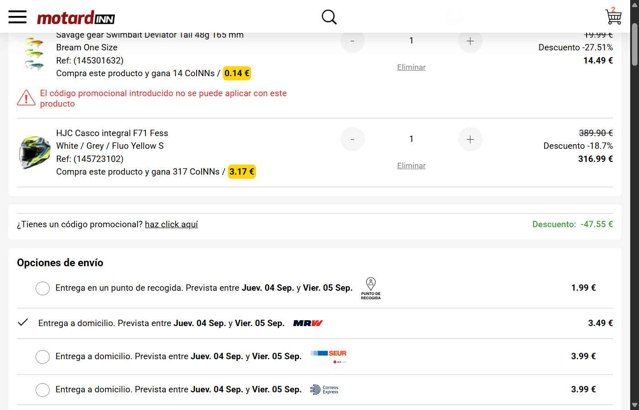Screen dimensions: 639x410
Task: Remove the HJC Casco integral F71 item
Action: point(411,165)
